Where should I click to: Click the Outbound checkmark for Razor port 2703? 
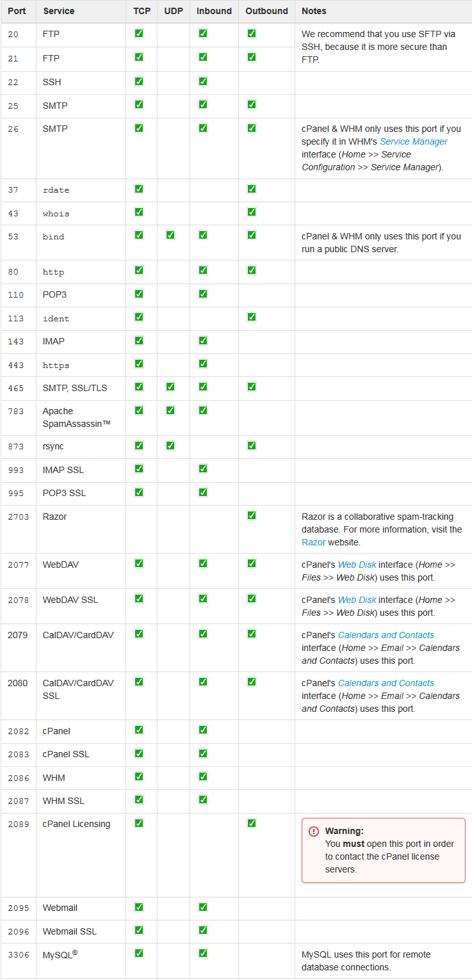[252, 515]
